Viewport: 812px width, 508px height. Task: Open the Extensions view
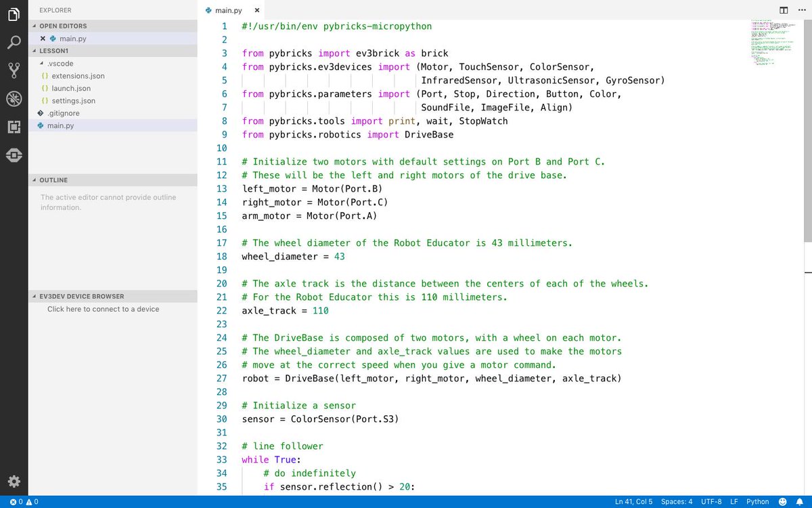[x=14, y=127]
